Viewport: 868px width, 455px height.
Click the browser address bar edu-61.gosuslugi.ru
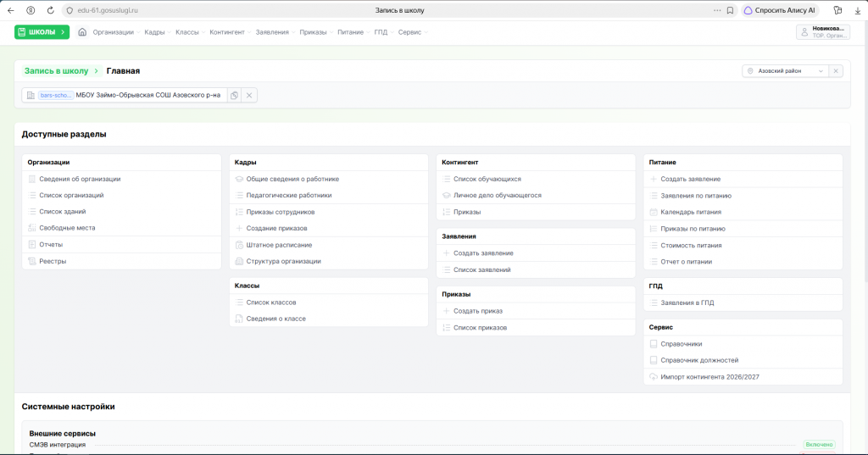coord(108,10)
